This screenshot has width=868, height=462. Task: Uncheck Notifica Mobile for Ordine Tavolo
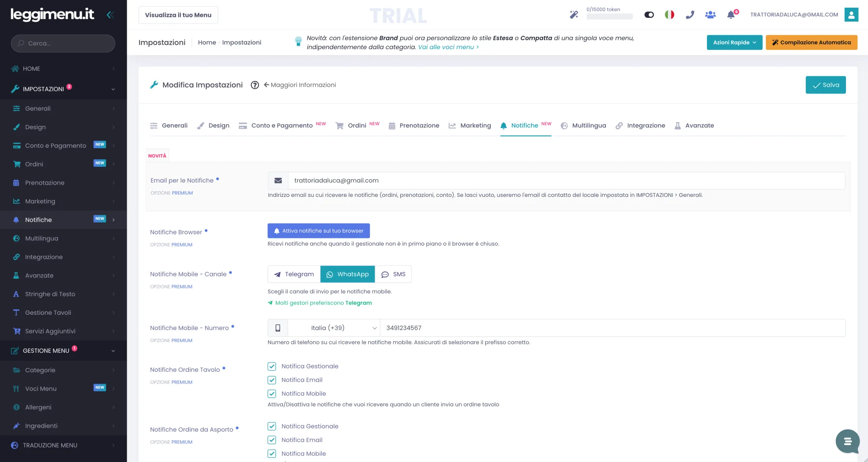tap(272, 394)
